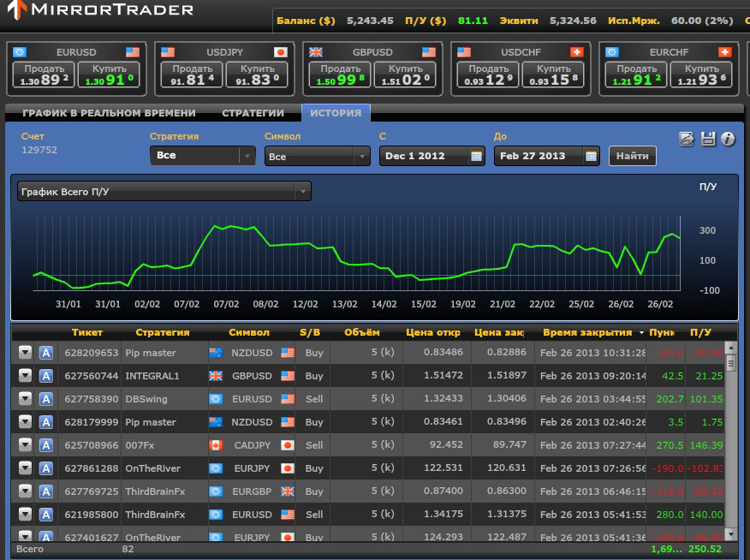The height and width of the screenshot is (560, 750).
Task: Click the A icon for ticket 621985800
Action: (46, 515)
